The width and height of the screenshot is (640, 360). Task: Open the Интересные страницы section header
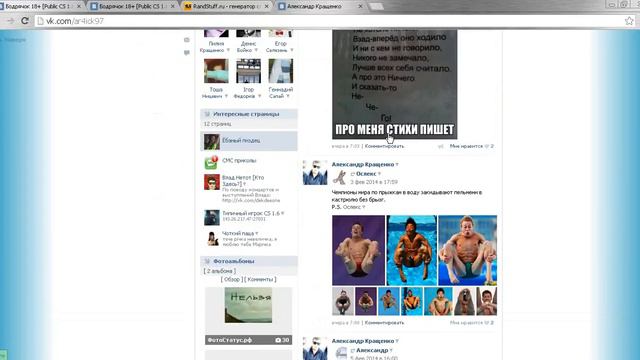pos(249,114)
